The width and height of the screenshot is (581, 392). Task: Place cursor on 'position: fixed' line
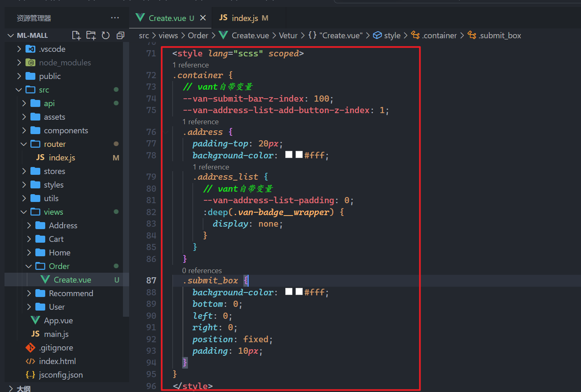coord(233,339)
